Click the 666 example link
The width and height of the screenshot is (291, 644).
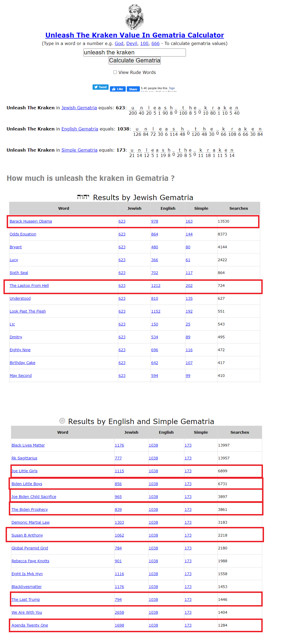pos(155,43)
